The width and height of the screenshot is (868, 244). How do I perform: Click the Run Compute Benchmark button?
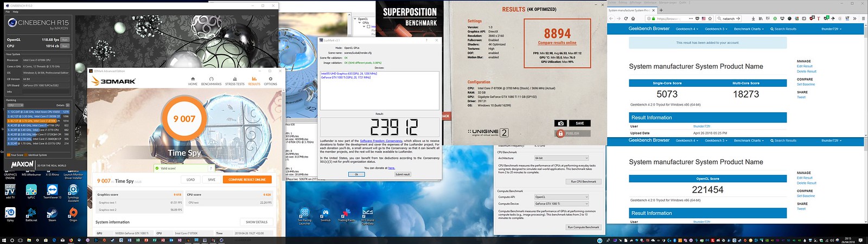point(584,227)
